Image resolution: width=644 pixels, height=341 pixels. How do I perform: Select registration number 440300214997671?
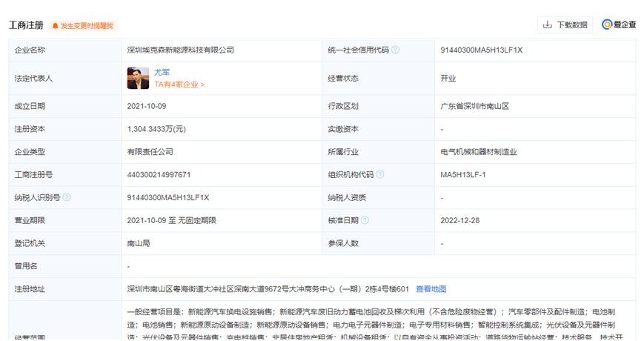click(159, 175)
